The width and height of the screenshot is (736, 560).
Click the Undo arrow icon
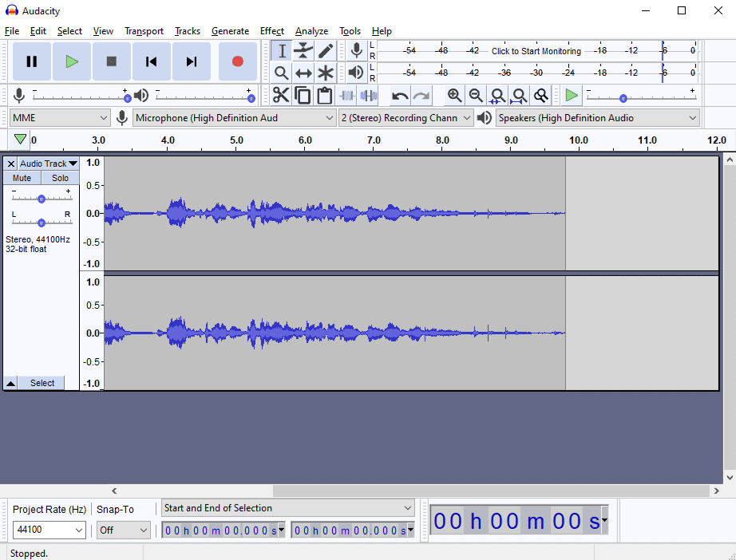(398, 95)
